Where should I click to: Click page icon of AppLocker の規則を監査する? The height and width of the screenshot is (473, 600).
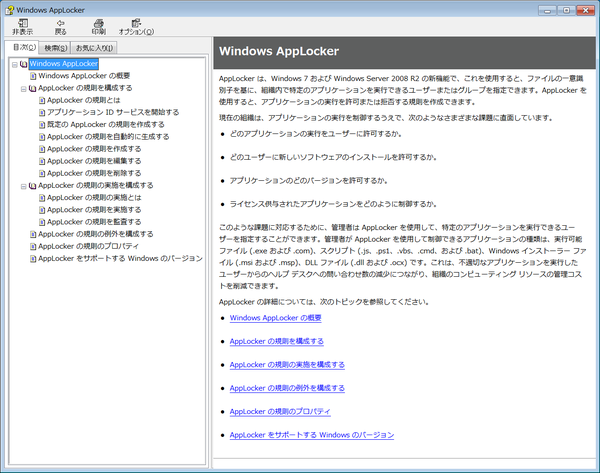(42, 222)
